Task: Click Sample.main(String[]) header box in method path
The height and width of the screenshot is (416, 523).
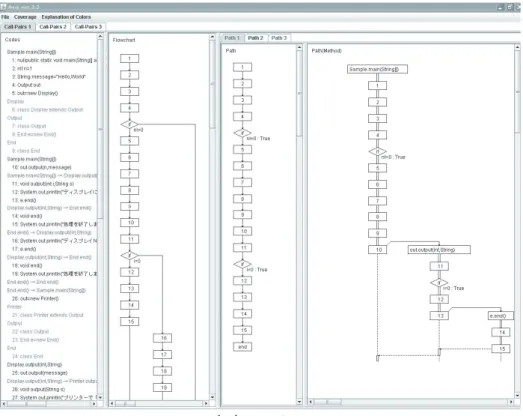Action: 377,69
